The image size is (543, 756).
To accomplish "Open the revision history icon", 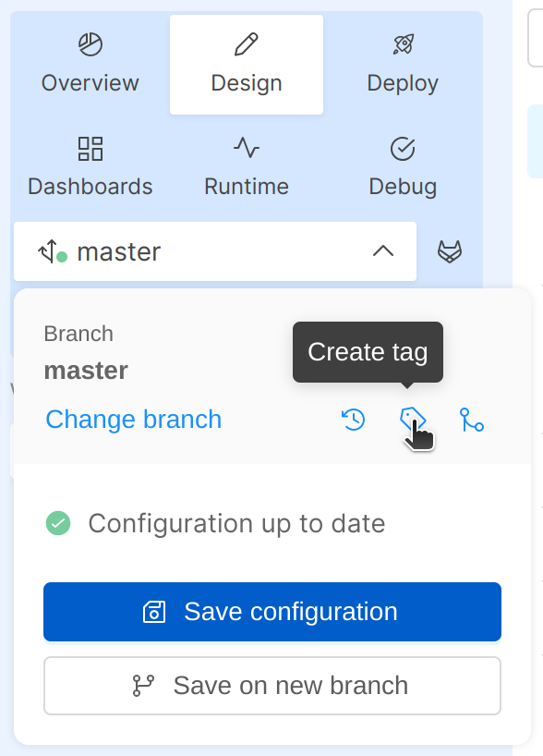I will 352,420.
